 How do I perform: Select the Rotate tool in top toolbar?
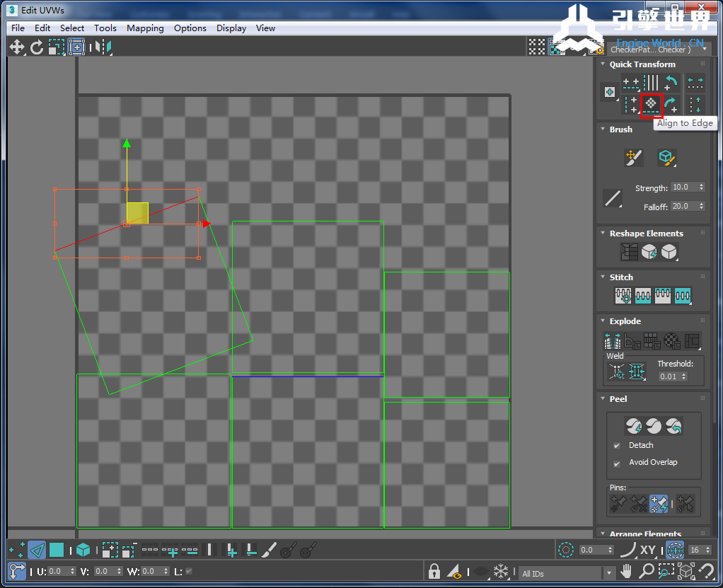37,47
